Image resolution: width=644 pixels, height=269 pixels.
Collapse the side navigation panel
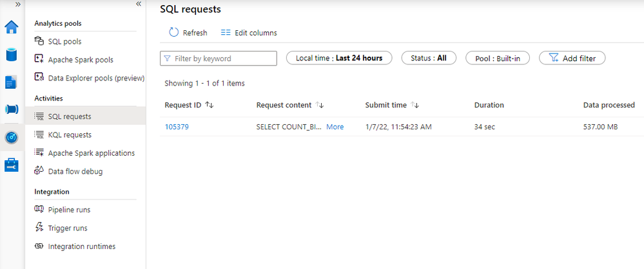(139, 4)
